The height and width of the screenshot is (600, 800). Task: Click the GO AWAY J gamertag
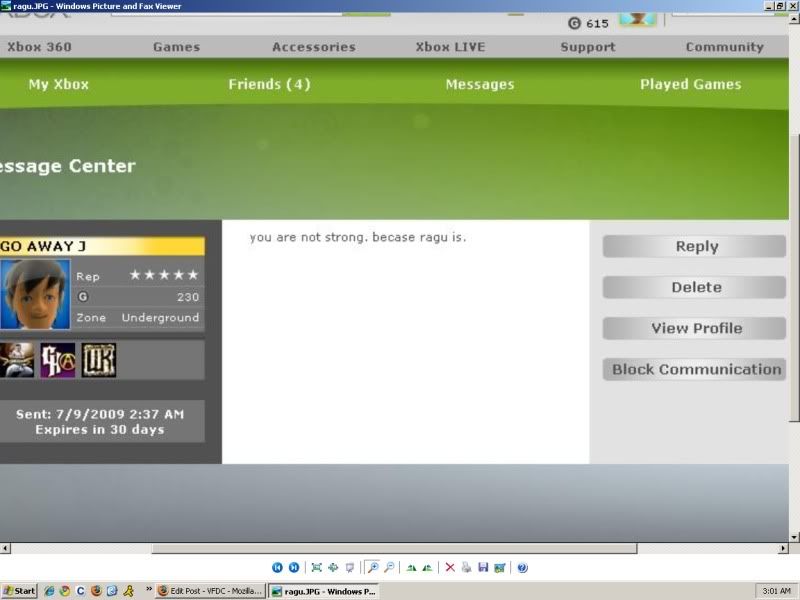tap(43, 246)
